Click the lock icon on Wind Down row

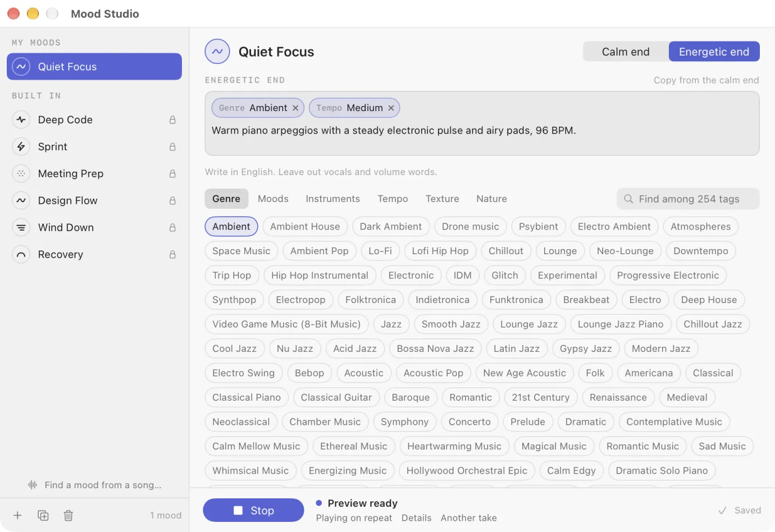172,227
